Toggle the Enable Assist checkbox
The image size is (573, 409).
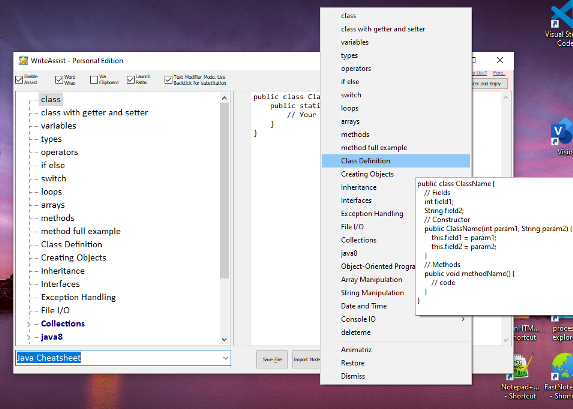(19, 79)
